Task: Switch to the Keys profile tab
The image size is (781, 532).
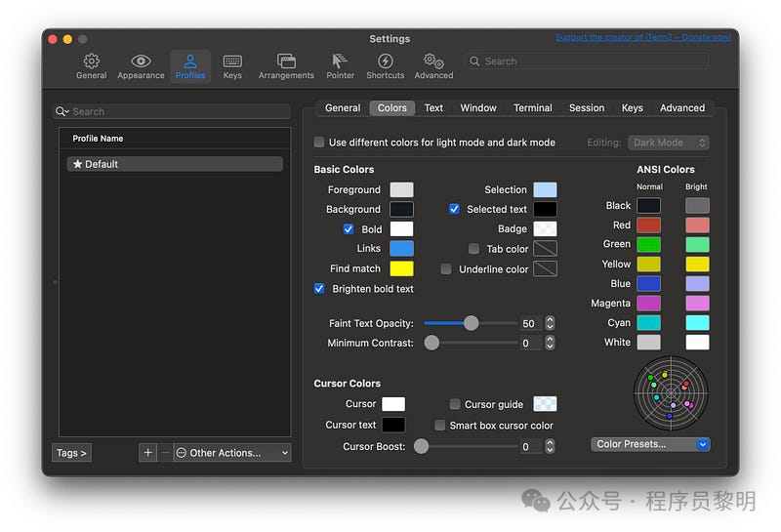Action: click(632, 108)
